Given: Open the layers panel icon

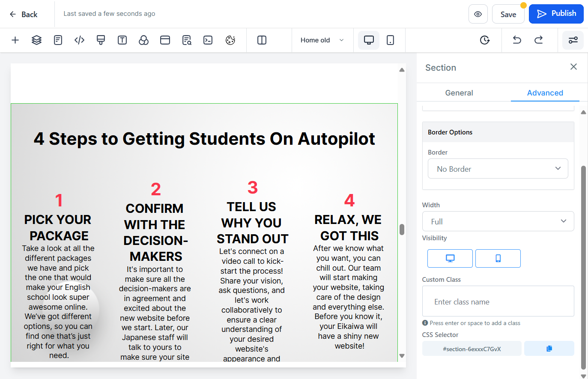Looking at the screenshot, I should pos(36,40).
